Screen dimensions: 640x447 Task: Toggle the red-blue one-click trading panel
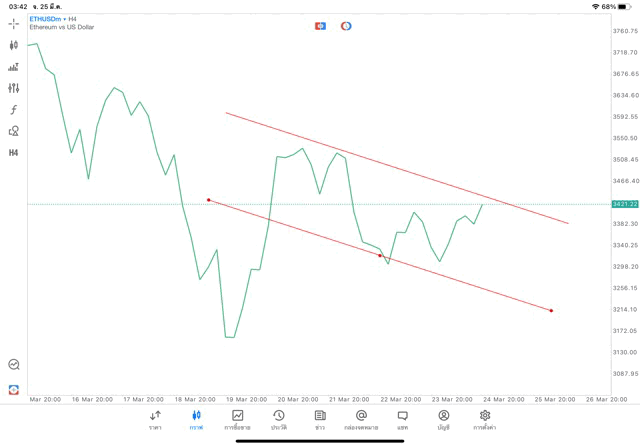pos(320,26)
